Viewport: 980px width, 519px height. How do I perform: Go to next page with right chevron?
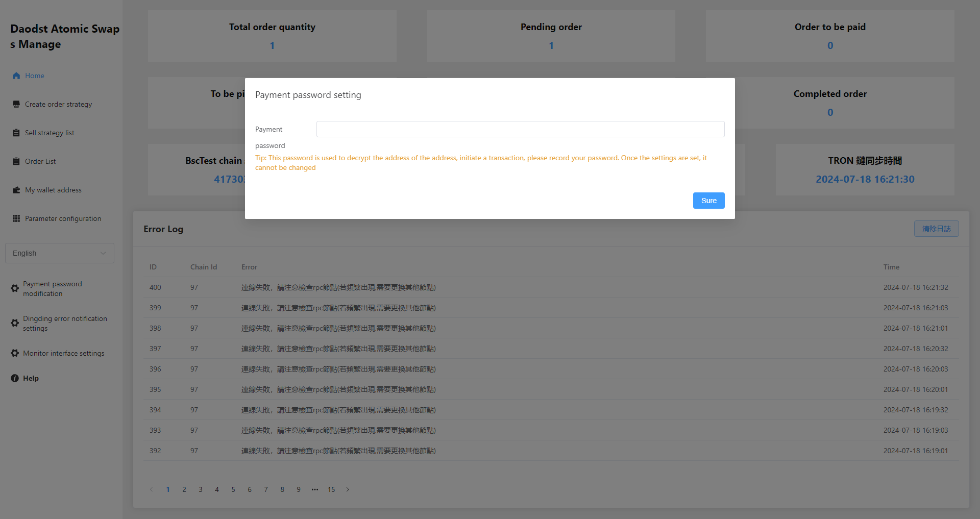348,489
